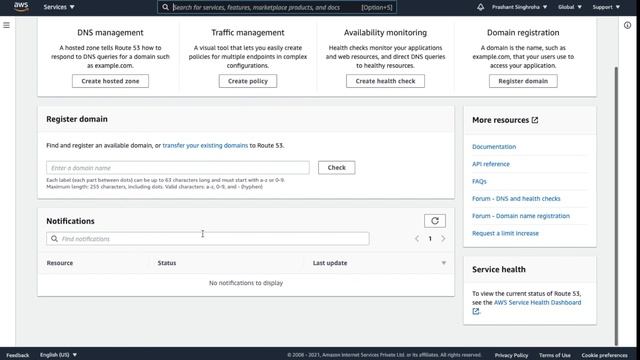Viewport: 640px width, 360px height.
Task: Open the Documentation link
Action: point(494,147)
